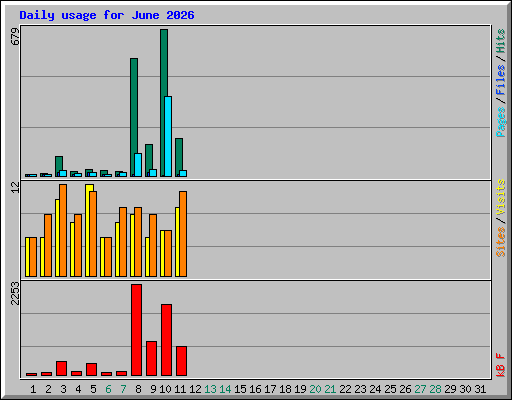This screenshot has width=512, height=400.
Task: Select the red KB bar for day 3
Action: [61, 368]
